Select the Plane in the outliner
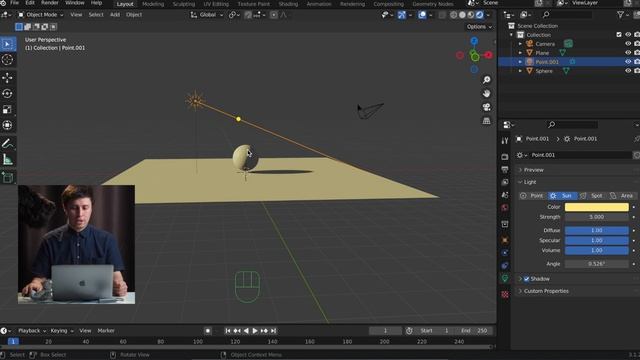Viewport: 640px width, 360px height. click(542, 53)
